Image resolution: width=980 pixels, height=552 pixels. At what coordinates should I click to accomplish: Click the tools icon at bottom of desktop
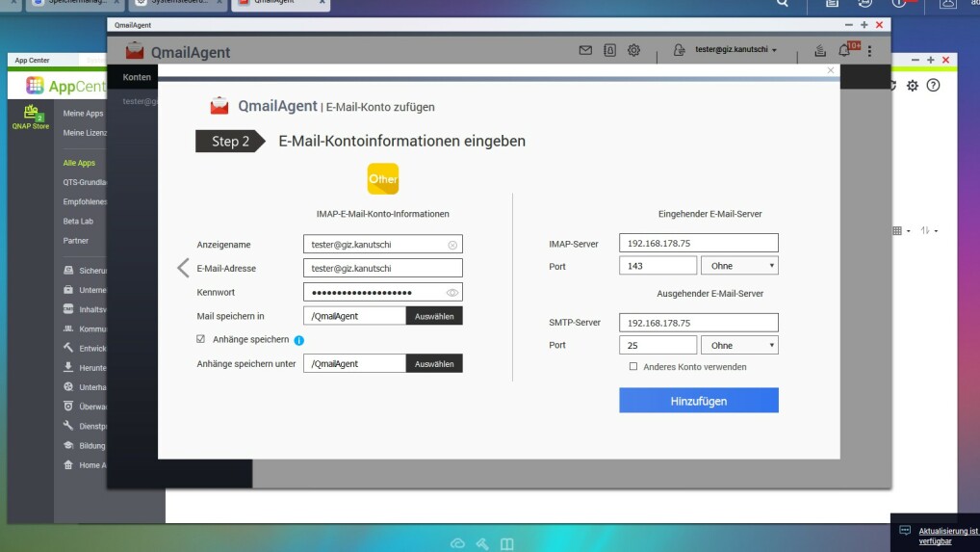click(482, 544)
